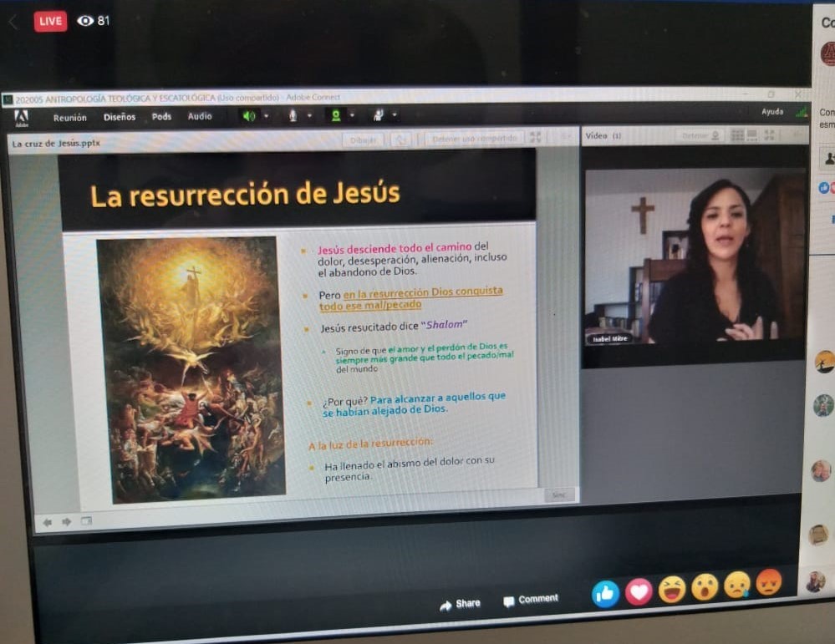Image resolution: width=835 pixels, height=644 pixels.
Task: Click the underlined 'en la resurrección Dios conquista' text
Action: coord(423,292)
